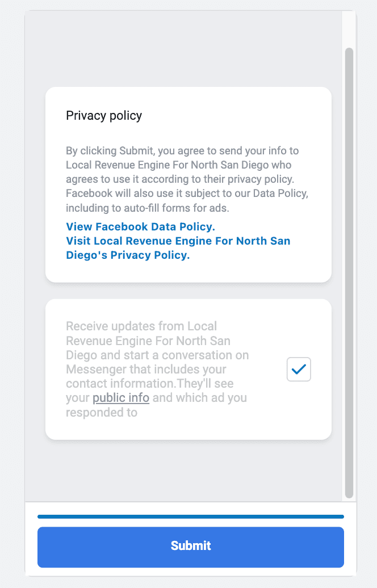Click the receive updates consent card
Screen dimensions: 377x588
pos(188,369)
